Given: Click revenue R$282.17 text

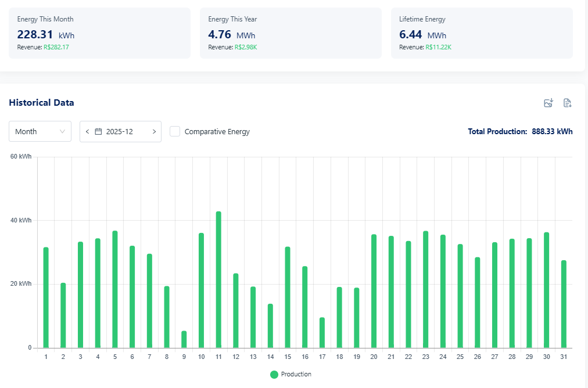Looking at the screenshot, I should pos(56,47).
